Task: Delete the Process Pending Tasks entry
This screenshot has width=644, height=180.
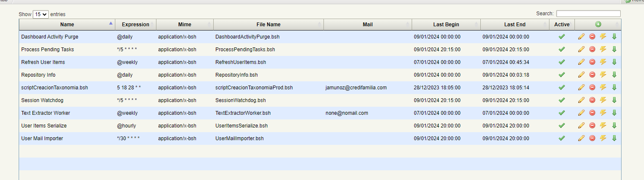Action: tap(592, 50)
